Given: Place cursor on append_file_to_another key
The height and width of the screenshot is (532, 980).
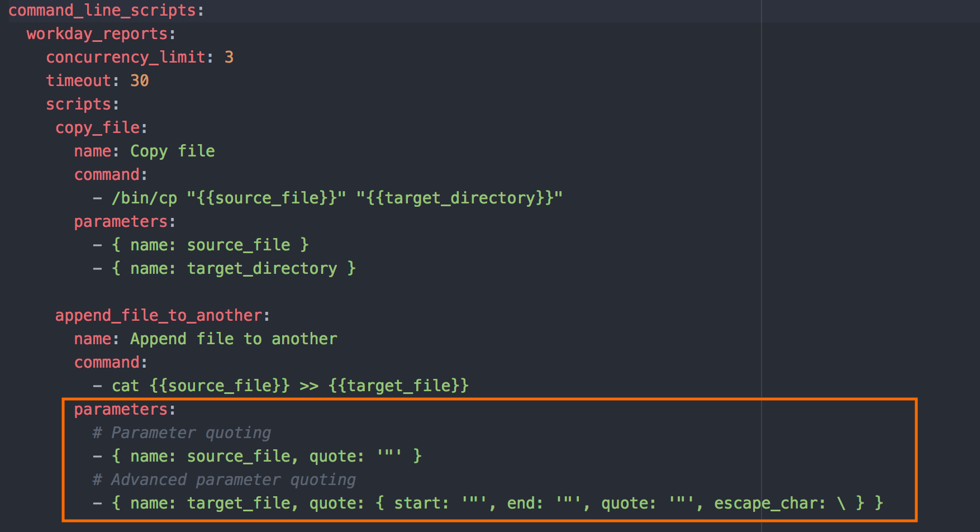Looking at the screenshot, I should point(158,316).
